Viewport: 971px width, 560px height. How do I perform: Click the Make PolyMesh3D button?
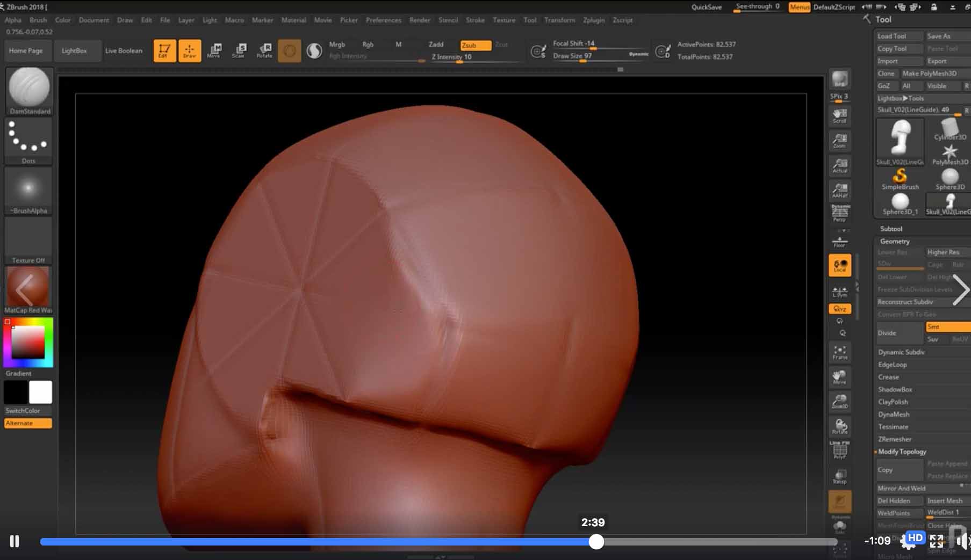929,74
